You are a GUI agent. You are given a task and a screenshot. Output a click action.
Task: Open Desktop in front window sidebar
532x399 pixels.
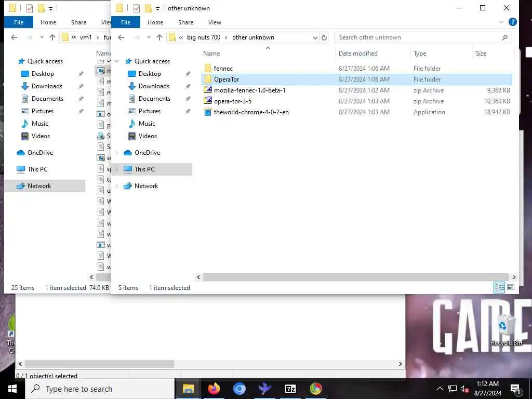(x=150, y=74)
